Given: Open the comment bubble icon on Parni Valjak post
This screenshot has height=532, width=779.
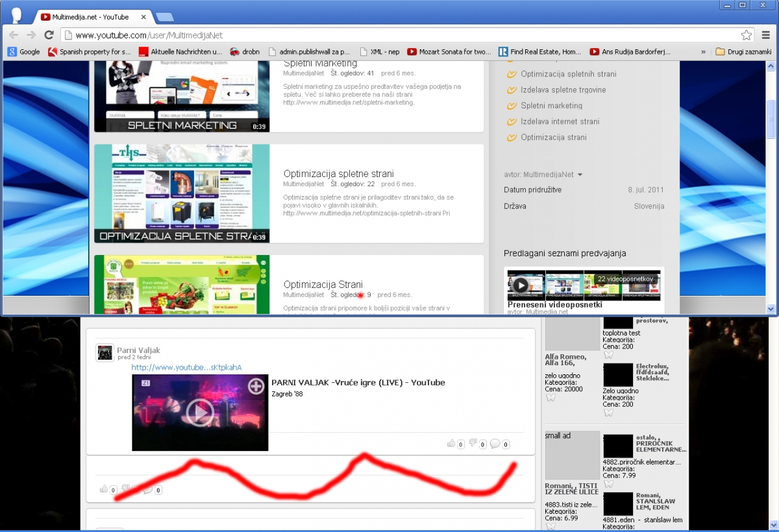Looking at the screenshot, I should point(495,444).
